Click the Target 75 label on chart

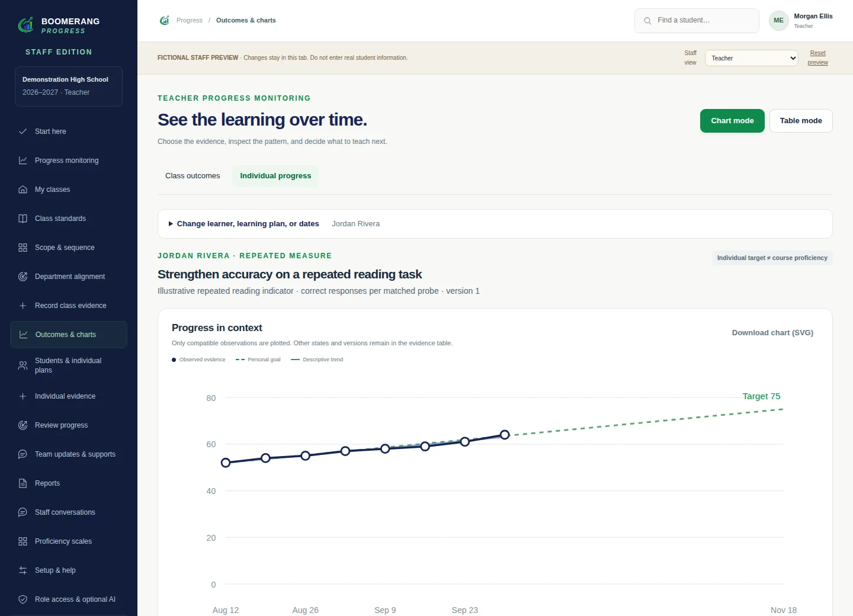(x=761, y=396)
